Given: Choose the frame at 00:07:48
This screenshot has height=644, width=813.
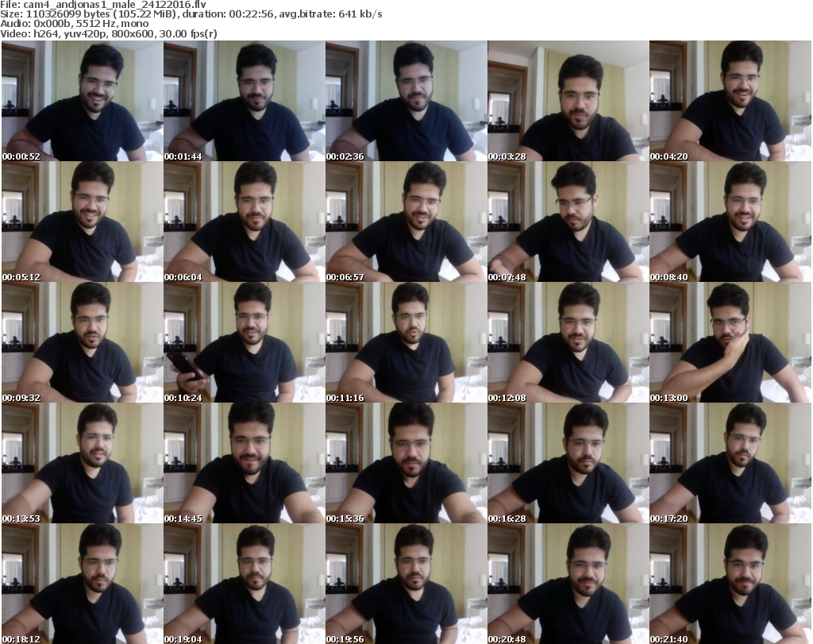Looking at the screenshot, I should point(568,222).
